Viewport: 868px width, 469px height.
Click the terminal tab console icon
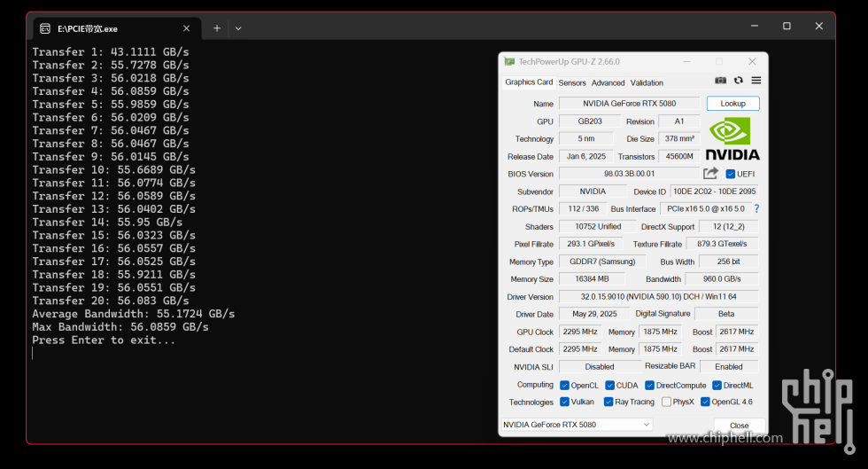tap(45, 28)
